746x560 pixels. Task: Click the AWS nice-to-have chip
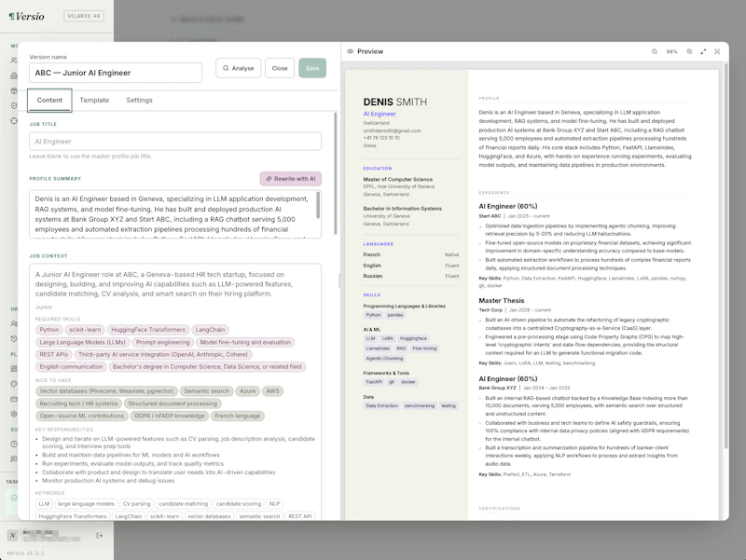272,391
